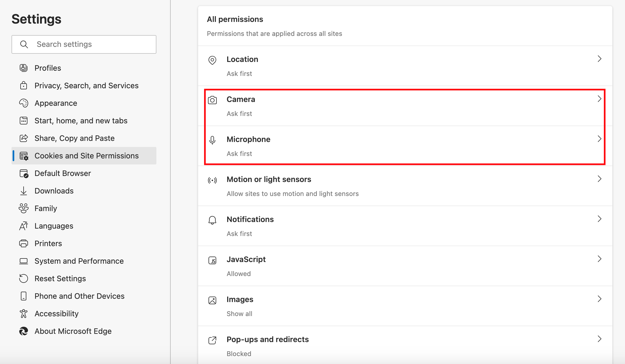Click the magnifier icon in the search box
The height and width of the screenshot is (364, 625).
click(x=24, y=44)
